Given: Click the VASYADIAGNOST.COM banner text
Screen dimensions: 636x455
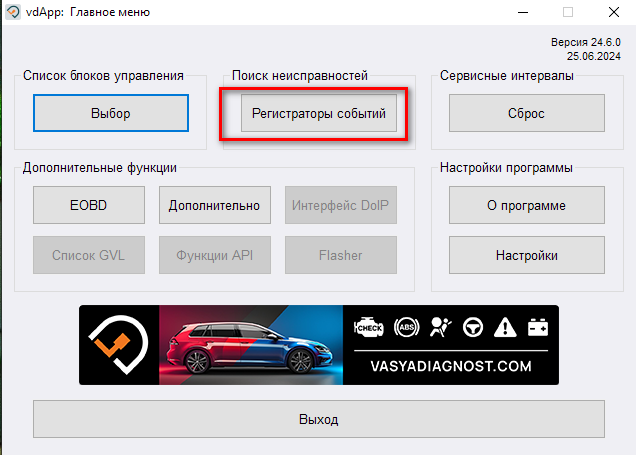Looking at the screenshot, I should coord(451,366).
